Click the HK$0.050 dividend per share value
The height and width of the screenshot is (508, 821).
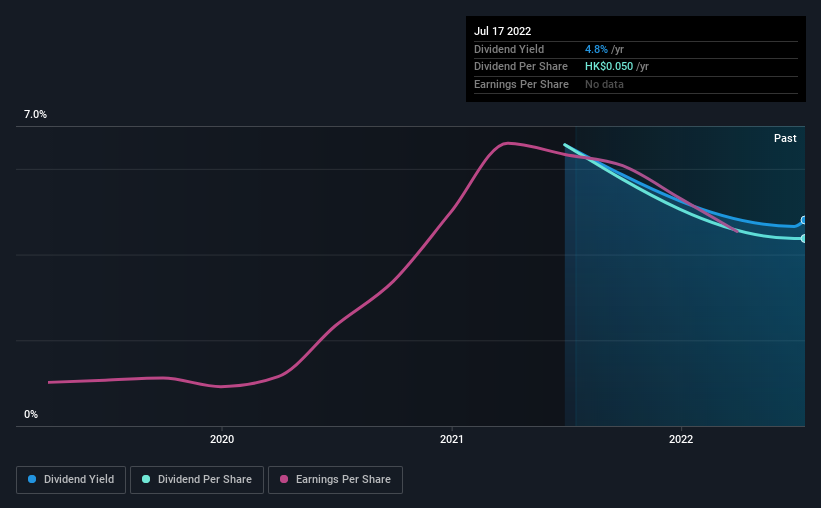point(608,67)
